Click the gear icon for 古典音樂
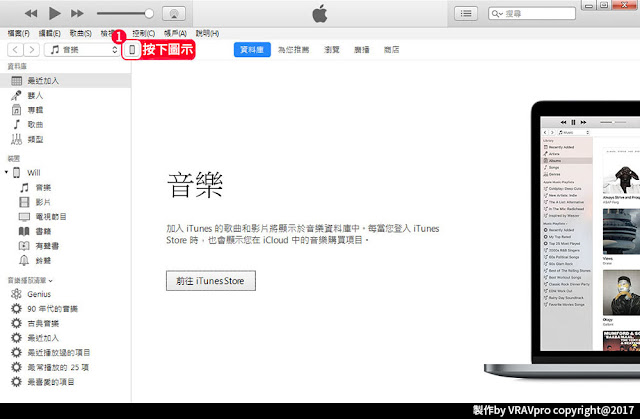640x419 pixels. (16, 323)
